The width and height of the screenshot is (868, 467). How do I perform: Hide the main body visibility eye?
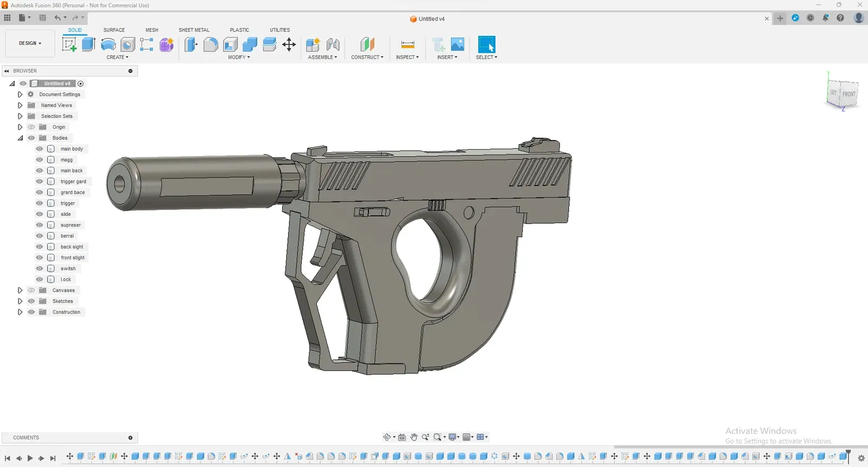(40, 149)
